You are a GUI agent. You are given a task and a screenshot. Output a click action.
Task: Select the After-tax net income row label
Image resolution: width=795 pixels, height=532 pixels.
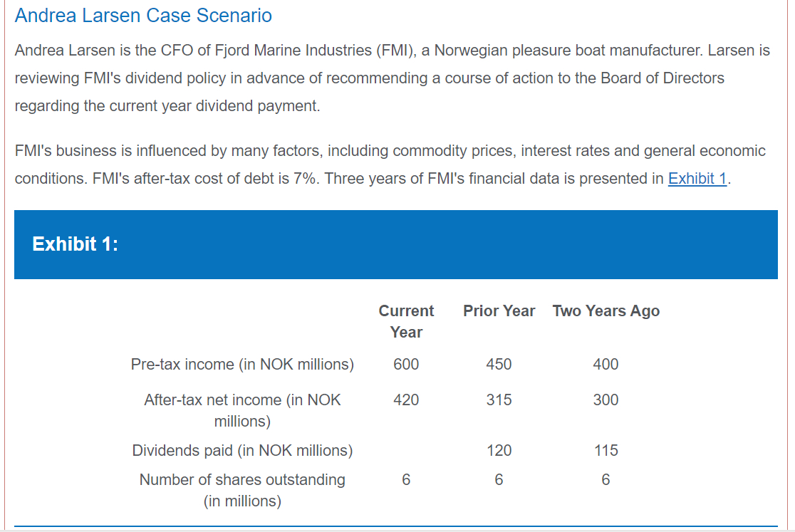(x=242, y=410)
